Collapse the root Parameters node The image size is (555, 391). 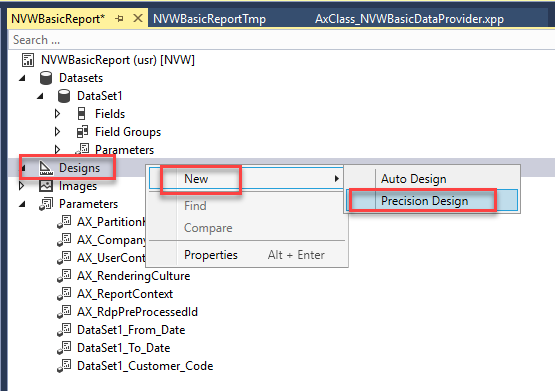[22, 204]
